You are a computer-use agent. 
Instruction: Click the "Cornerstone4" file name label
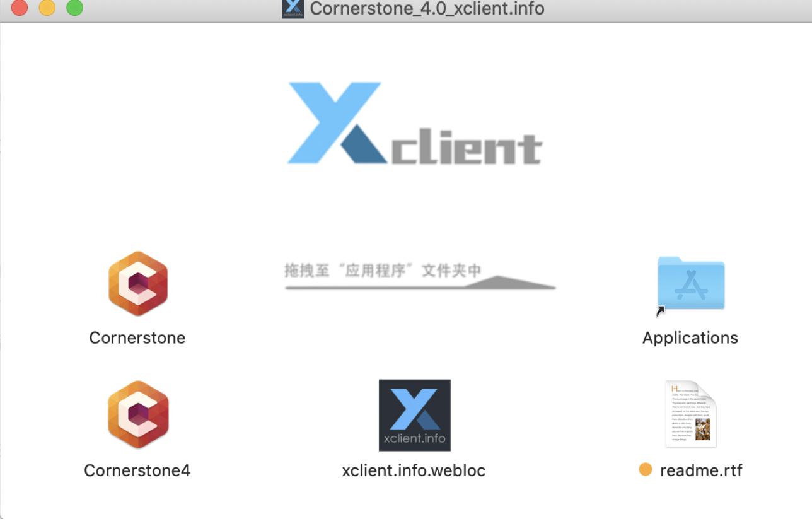(x=137, y=470)
